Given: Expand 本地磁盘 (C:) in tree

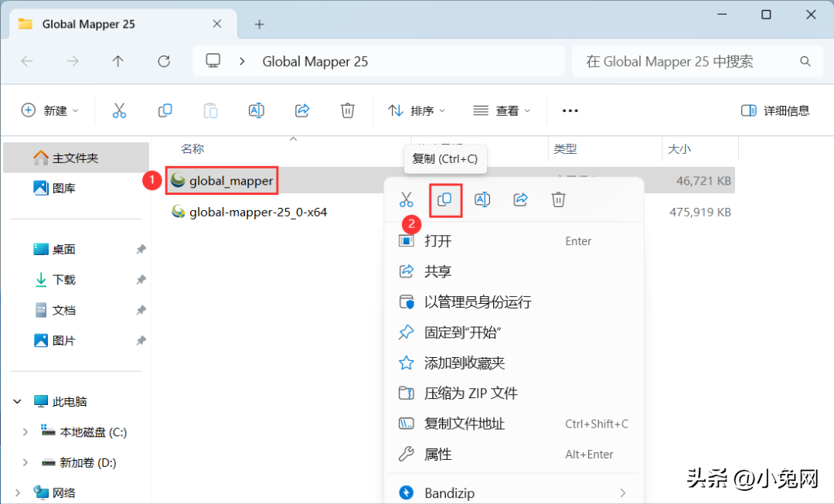Looking at the screenshot, I should [25, 432].
